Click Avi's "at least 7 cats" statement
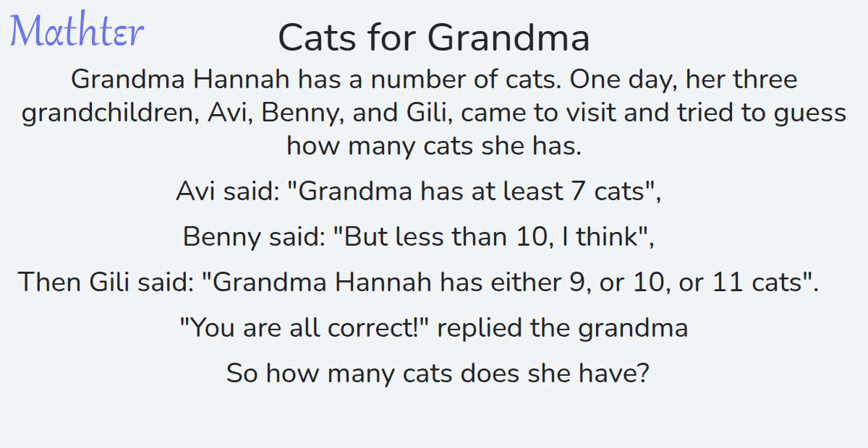The height and width of the screenshot is (448, 868). tap(419, 191)
